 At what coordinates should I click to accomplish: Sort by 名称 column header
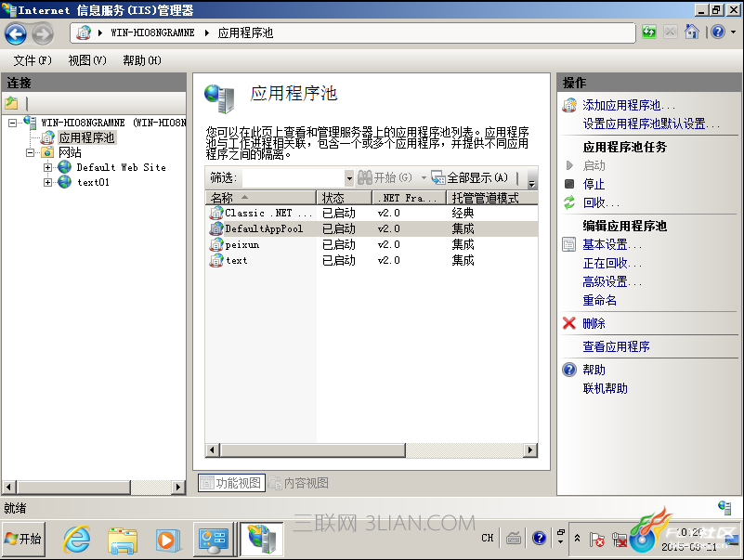pyautogui.click(x=260, y=198)
